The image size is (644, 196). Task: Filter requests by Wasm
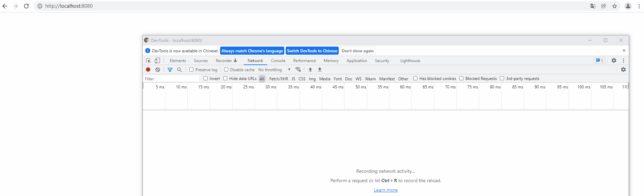click(x=371, y=79)
